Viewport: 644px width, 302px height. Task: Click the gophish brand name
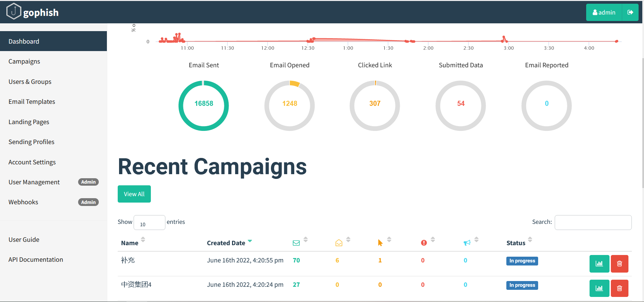(x=41, y=13)
